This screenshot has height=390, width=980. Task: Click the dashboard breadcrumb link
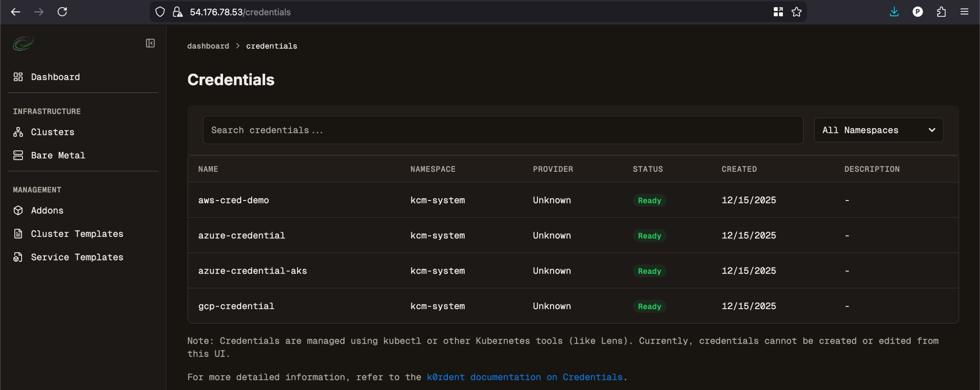tap(208, 46)
